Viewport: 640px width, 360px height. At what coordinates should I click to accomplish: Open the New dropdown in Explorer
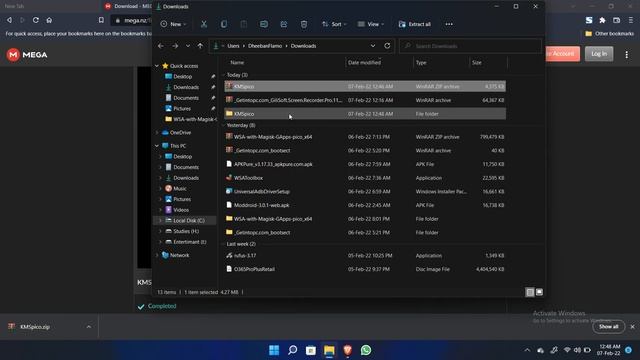click(173, 24)
